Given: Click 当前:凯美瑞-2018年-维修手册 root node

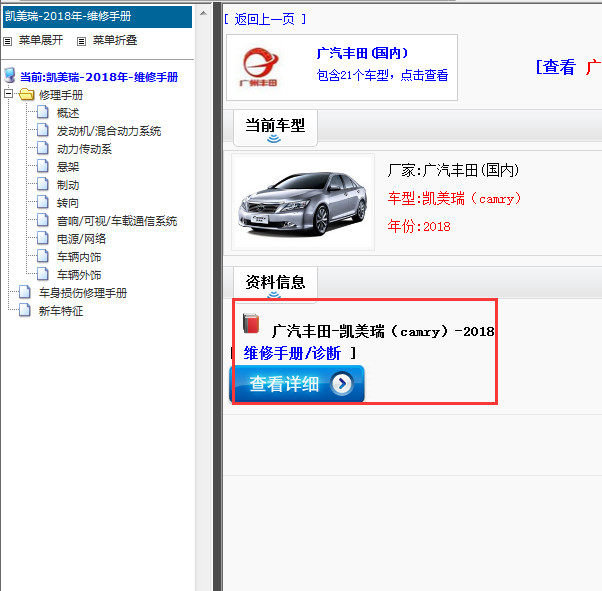Looking at the screenshot, I should coord(99,77).
